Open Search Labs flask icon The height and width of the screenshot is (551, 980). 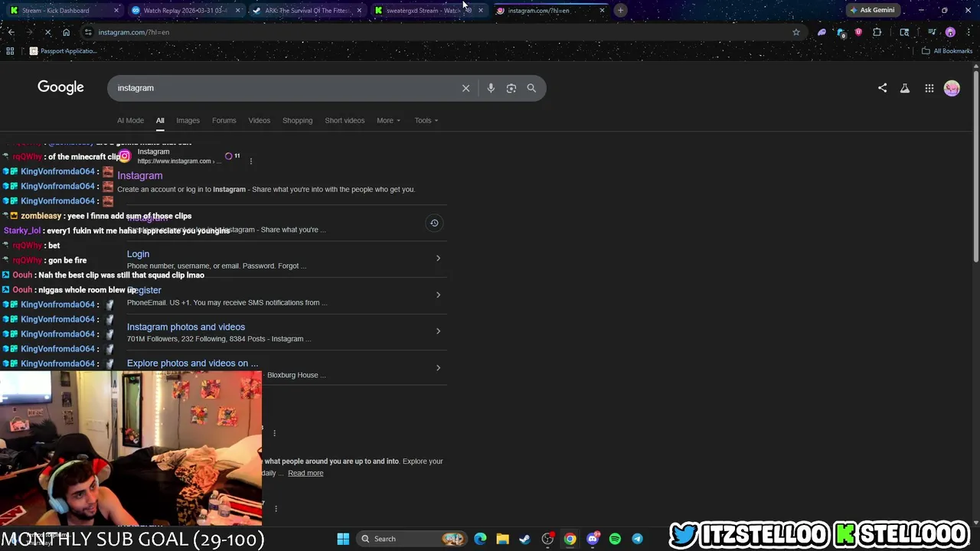coord(905,88)
